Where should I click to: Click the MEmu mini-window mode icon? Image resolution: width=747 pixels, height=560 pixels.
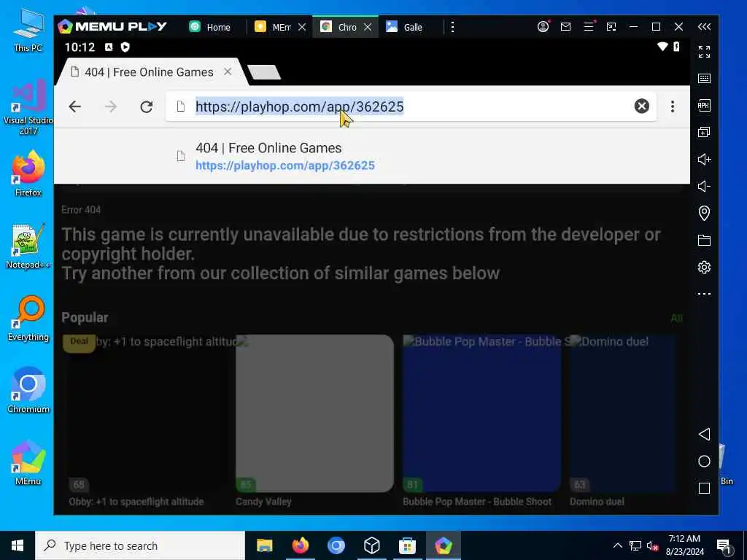pyautogui.click(x=611, y=27)
